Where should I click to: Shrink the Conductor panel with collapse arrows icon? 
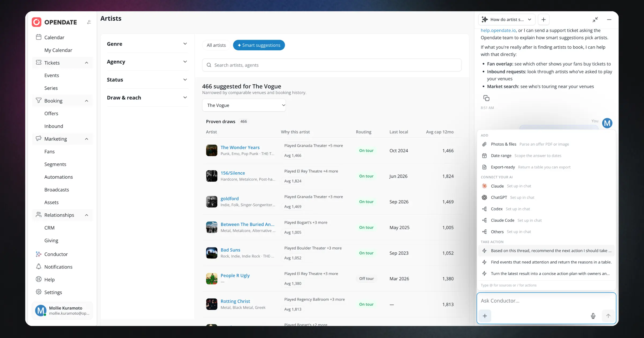595,20
